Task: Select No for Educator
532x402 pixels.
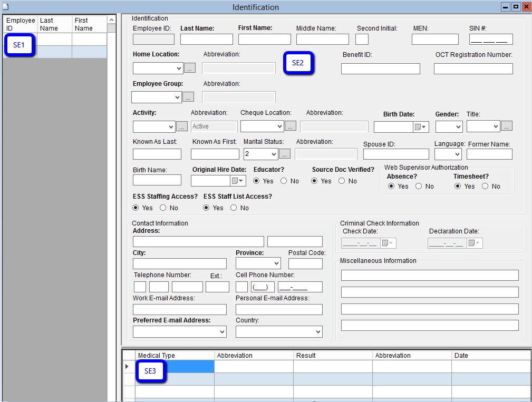Action: point(284,181)
